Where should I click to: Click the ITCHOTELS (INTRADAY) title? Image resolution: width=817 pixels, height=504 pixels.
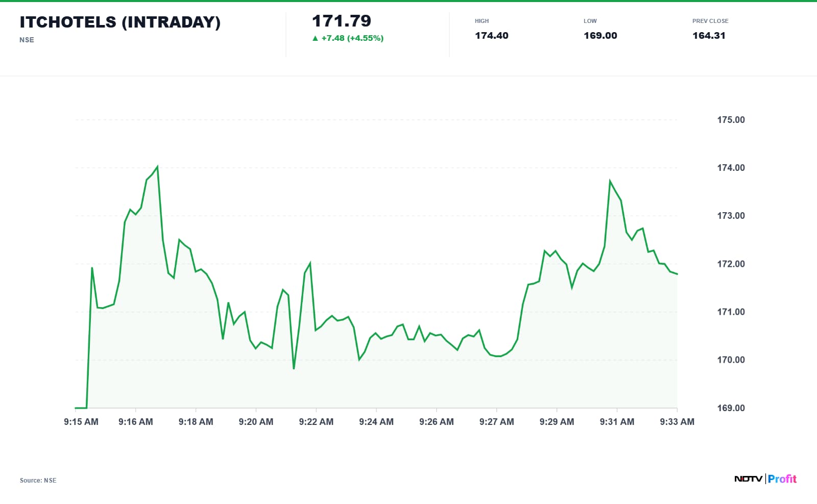(x=120, y=22)
